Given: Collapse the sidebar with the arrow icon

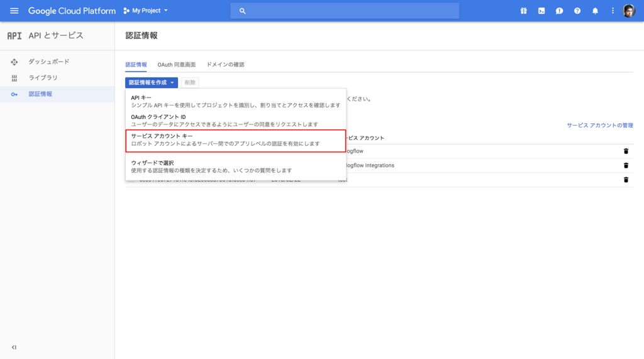Looking at the screenshot, I should click(x=14, y=347).
